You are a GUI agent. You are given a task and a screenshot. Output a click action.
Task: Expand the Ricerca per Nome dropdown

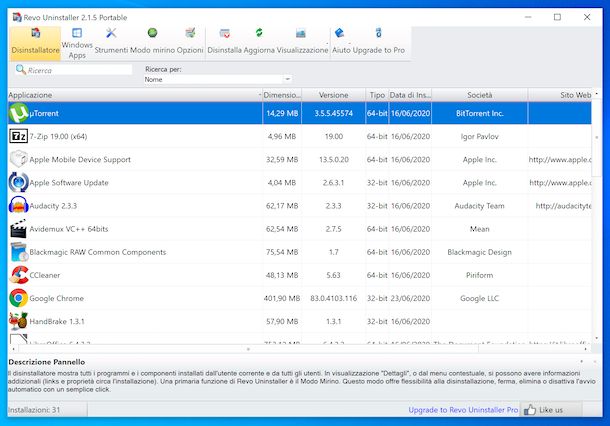(x=287, y=79)
